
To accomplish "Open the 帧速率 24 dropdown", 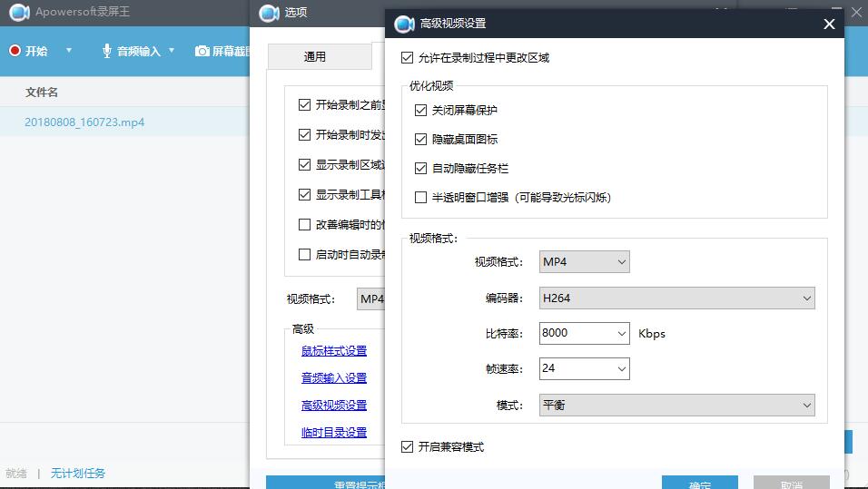I will coord(584,368).
